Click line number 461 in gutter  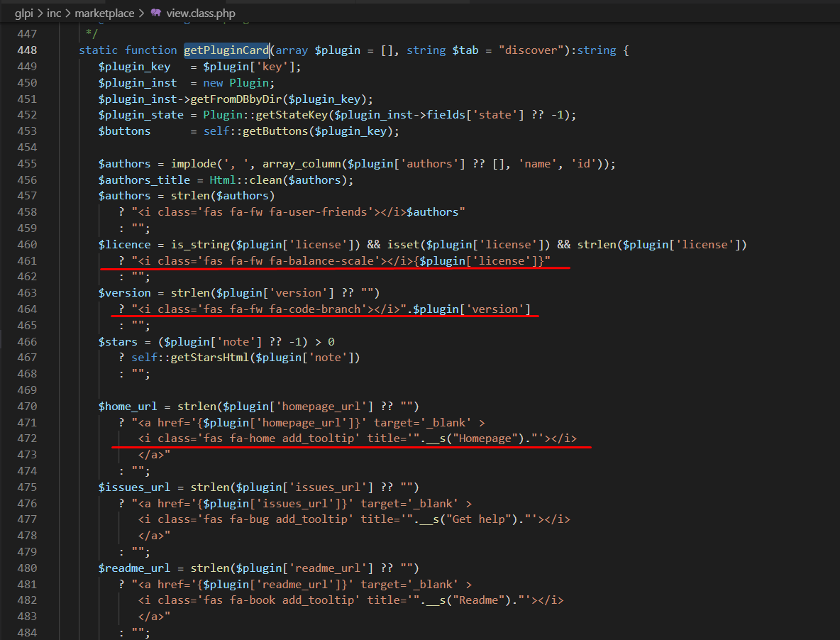pos(27,261)
